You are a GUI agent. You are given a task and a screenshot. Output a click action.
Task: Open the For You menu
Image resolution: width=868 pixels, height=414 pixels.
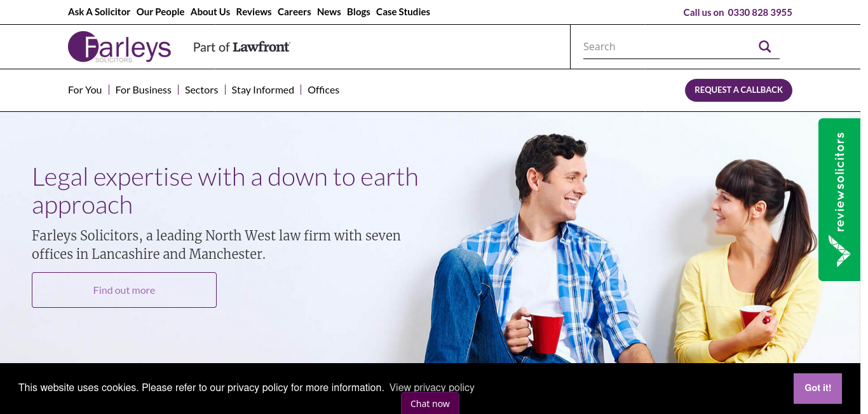(x=85, y=90)
